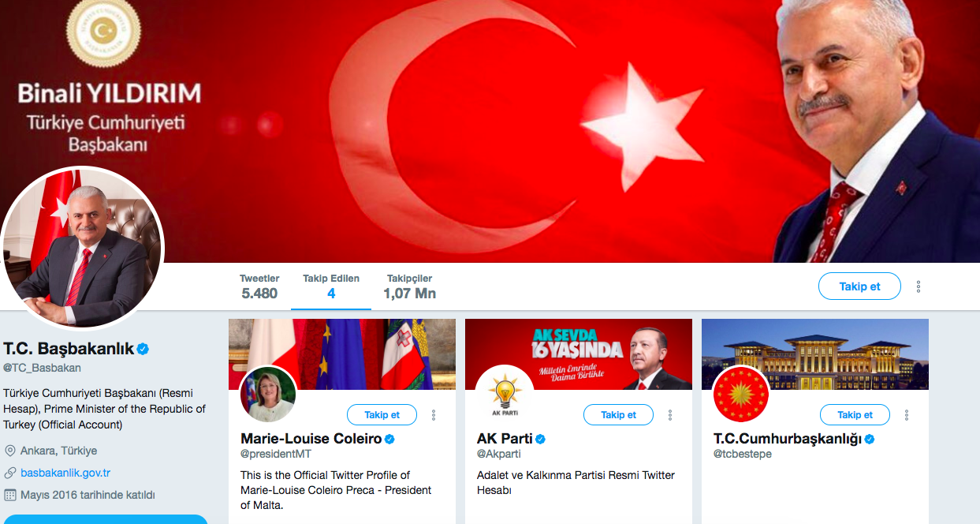This screenshot has height=524, width=980.
Task: Open the AK Parti light bulb avatar
Action: [x=504, y=395]
